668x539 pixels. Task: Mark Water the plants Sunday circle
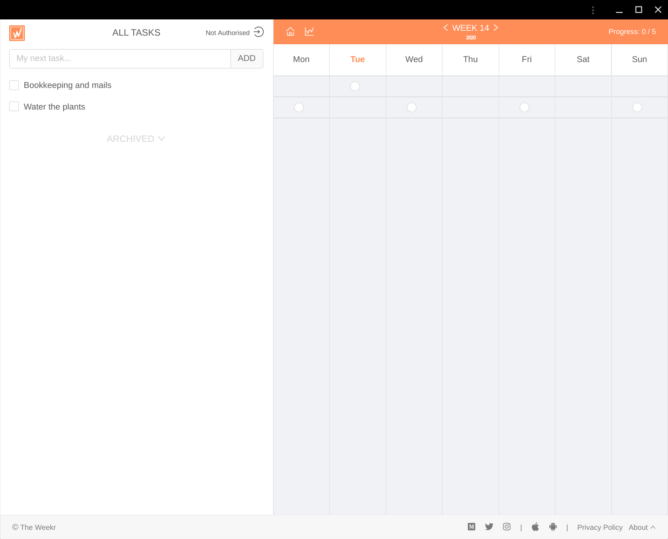point(637,107)
